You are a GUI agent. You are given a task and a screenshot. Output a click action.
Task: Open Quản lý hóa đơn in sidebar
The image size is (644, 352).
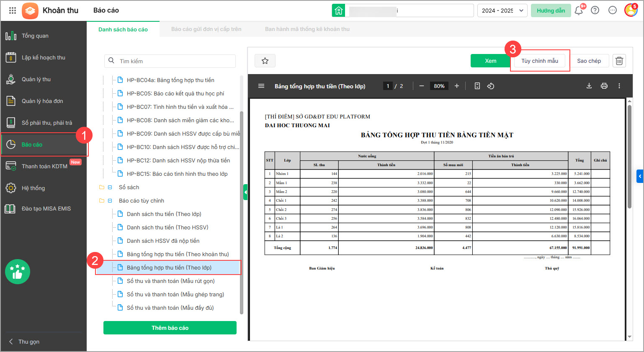42,101
